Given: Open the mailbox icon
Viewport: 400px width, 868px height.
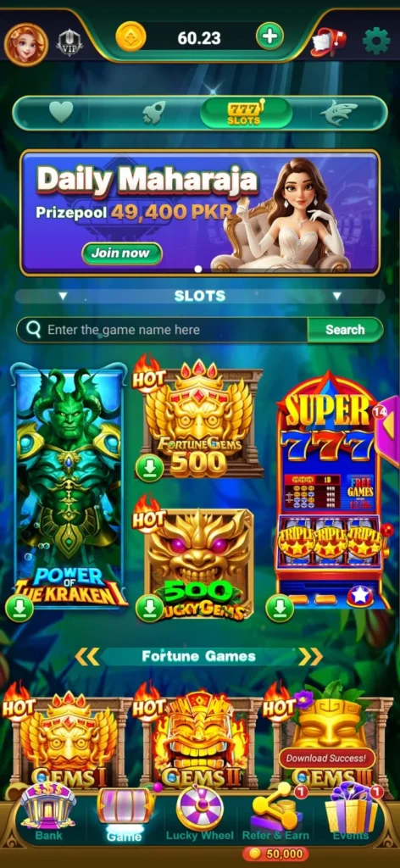Looking at the screenshot, I should [x=327, y=42].
